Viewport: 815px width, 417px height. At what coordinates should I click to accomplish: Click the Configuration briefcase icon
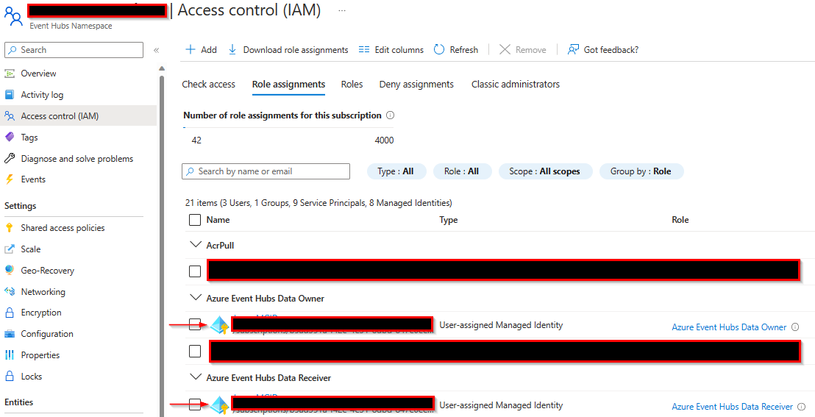[9, 334]
